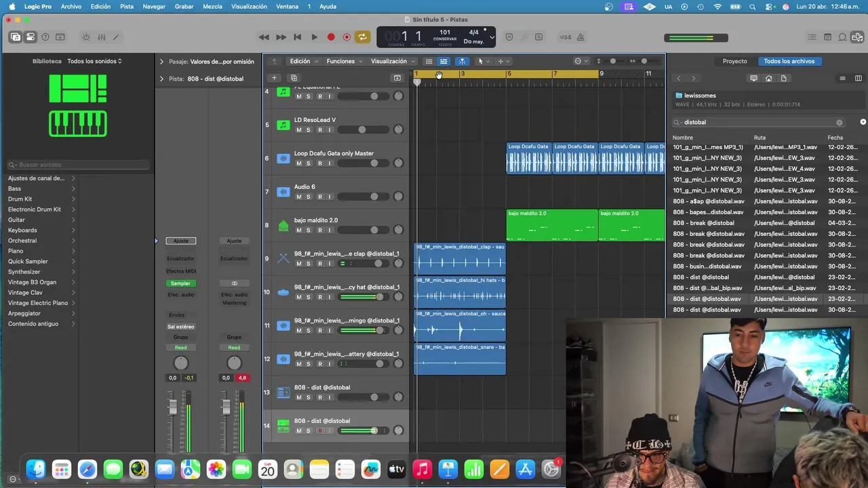Viewport: 868px width, 488px height.
Task: Show the Mixer sliders icon
Action: click(x=101, y=37)
